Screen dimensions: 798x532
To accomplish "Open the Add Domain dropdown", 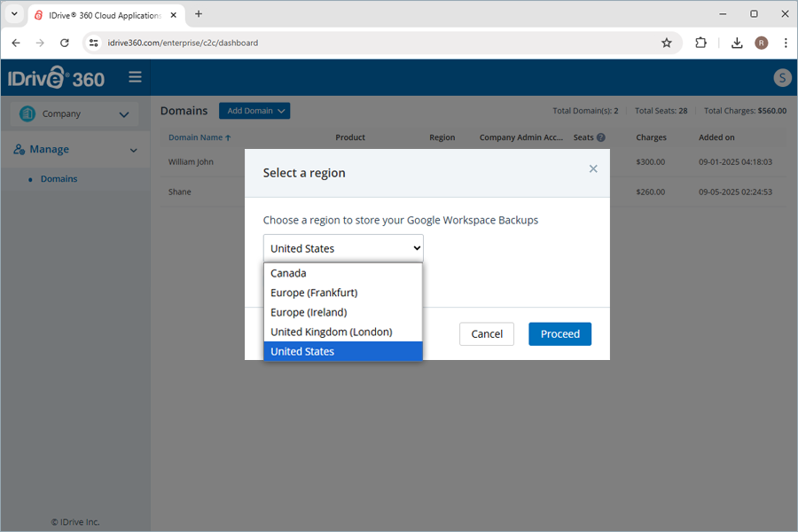I will coord(254,111).
